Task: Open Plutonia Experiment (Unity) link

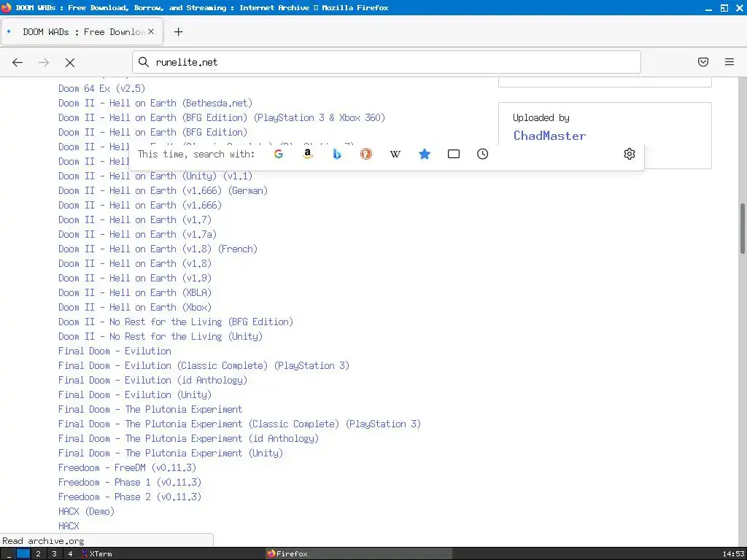Action: 171,453
